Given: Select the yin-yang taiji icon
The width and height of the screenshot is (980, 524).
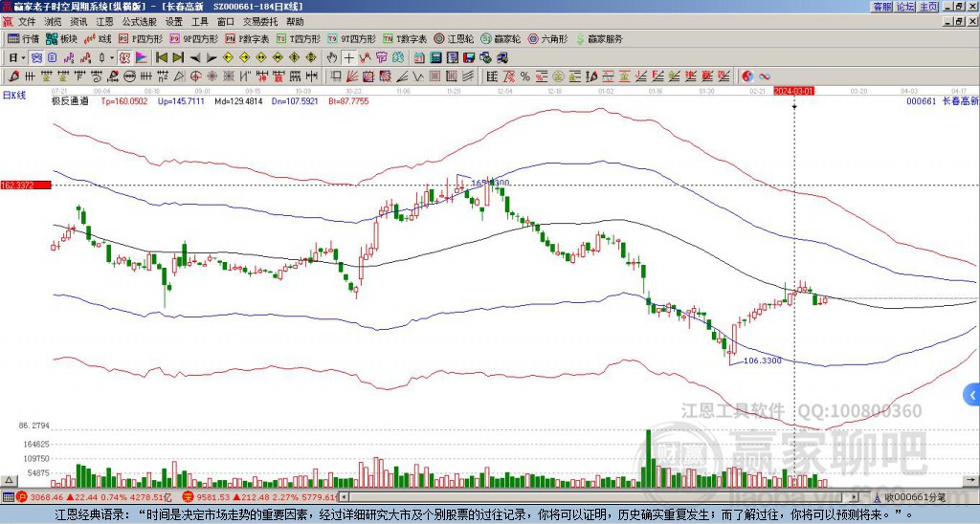Looking at the screenshot, I should (747, 76).
